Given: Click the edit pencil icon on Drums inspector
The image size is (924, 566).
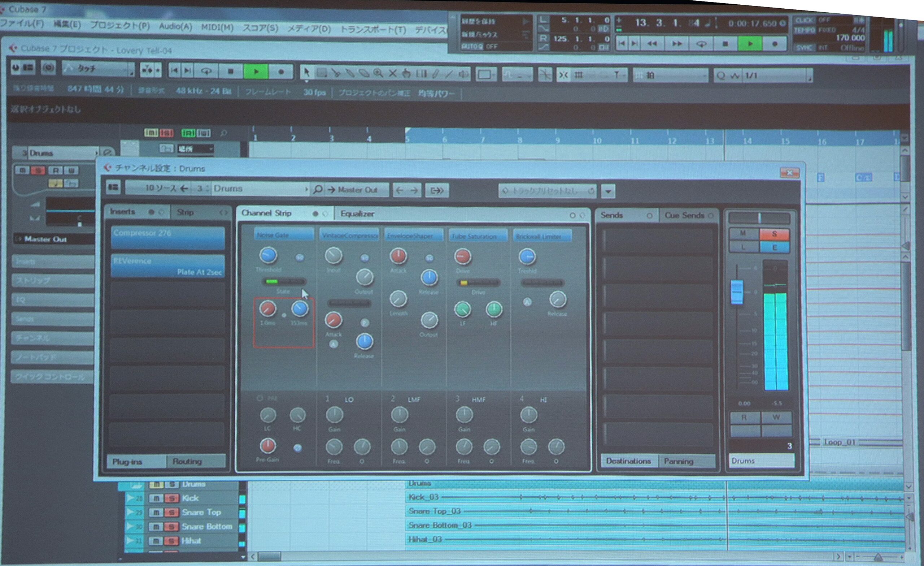Looking at the screenshot, I should tap(107, 153).
